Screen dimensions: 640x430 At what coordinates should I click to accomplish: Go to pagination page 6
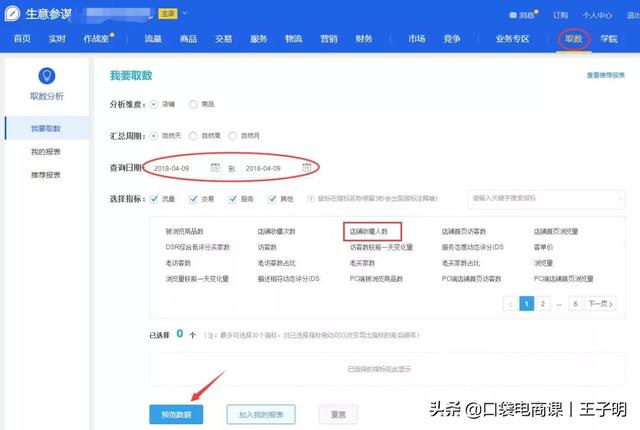pyautogui.click(x=575, y=304)
